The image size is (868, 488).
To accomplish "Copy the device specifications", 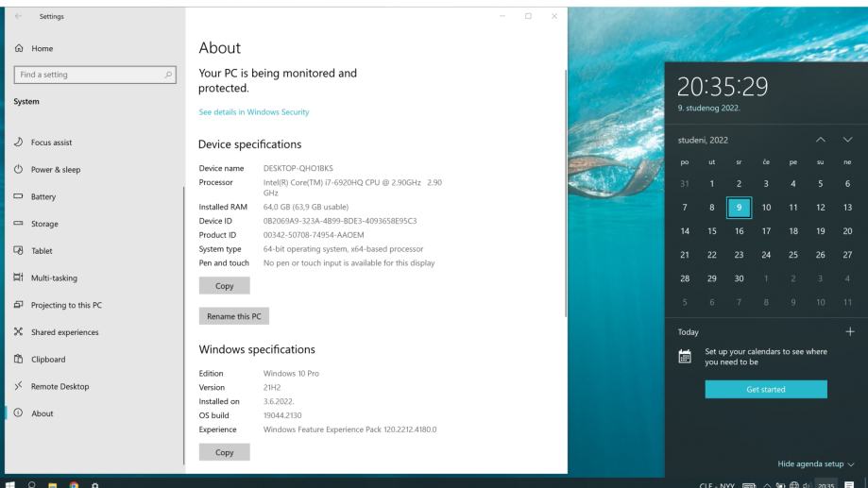I will 224,285.
